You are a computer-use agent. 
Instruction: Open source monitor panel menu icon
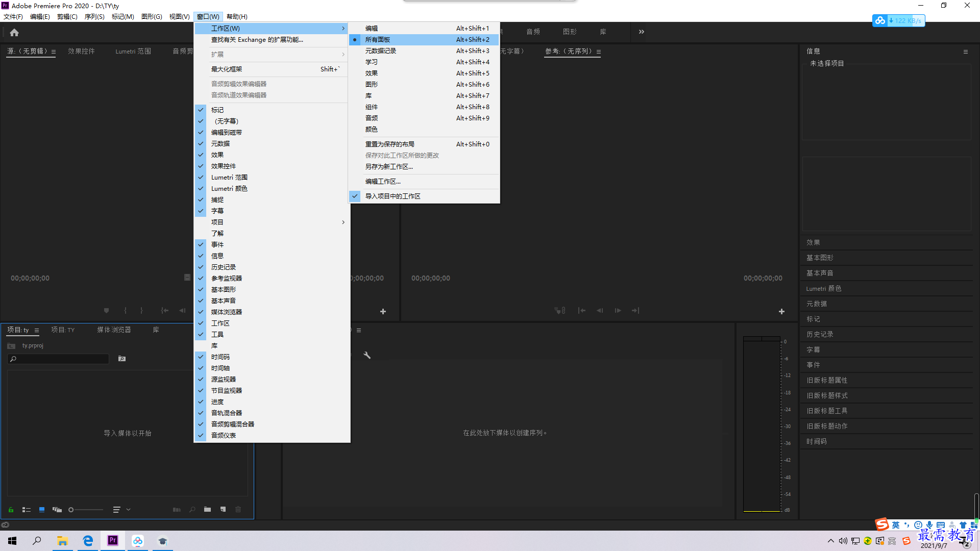tap(54, 52)
